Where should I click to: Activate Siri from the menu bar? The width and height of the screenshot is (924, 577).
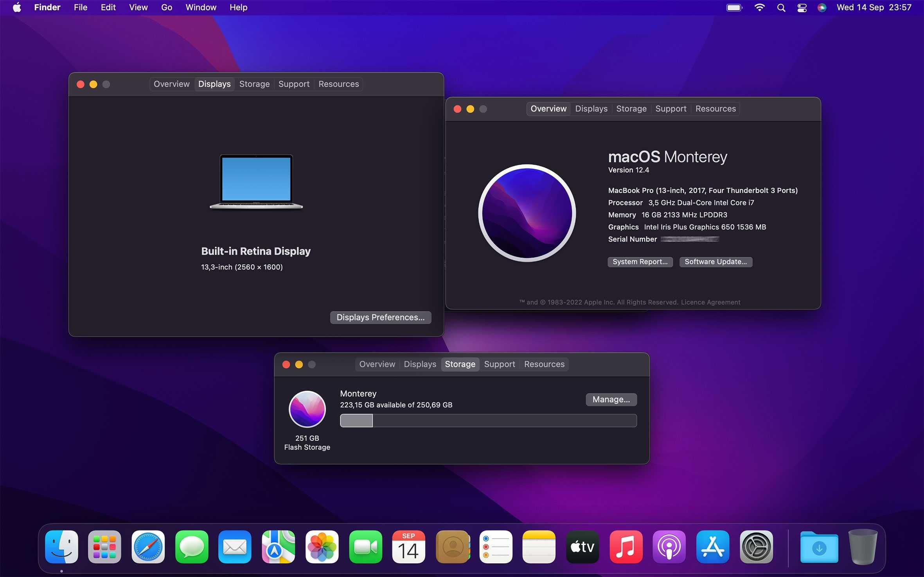(x=822, y=7)
